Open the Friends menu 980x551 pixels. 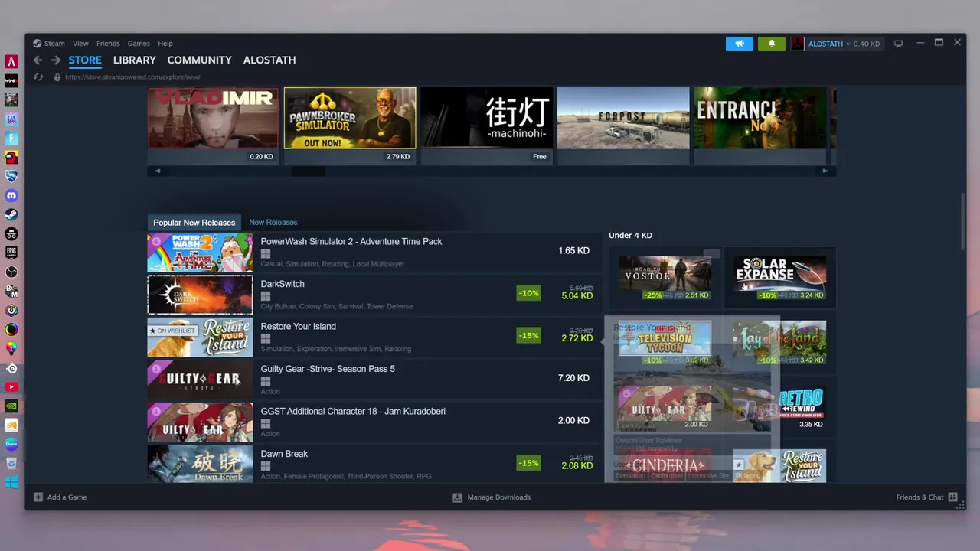[x=108, y=44]
